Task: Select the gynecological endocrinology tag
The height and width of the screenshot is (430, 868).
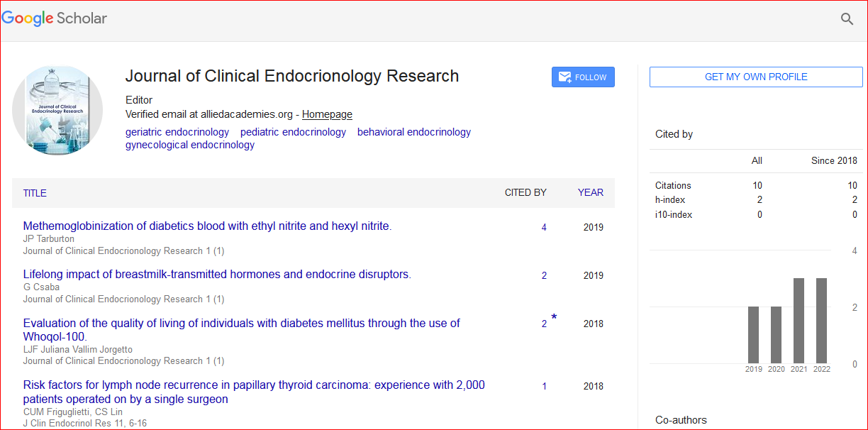Action: tap(189, 145)
